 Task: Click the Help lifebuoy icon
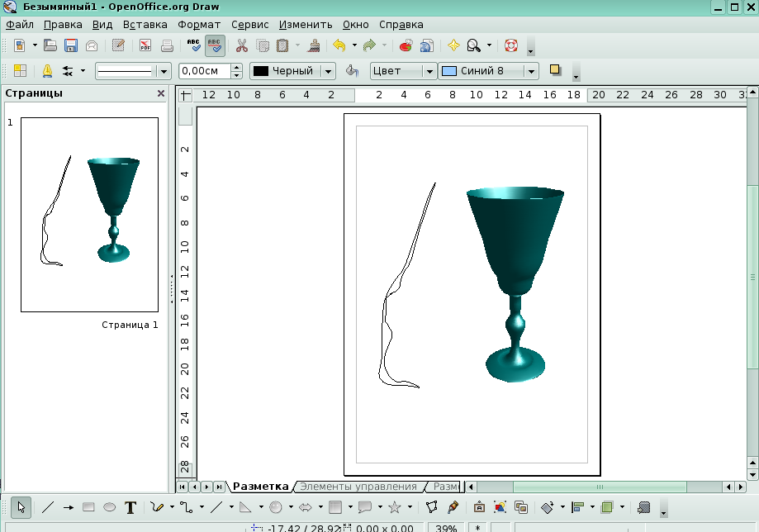(510, 45)
